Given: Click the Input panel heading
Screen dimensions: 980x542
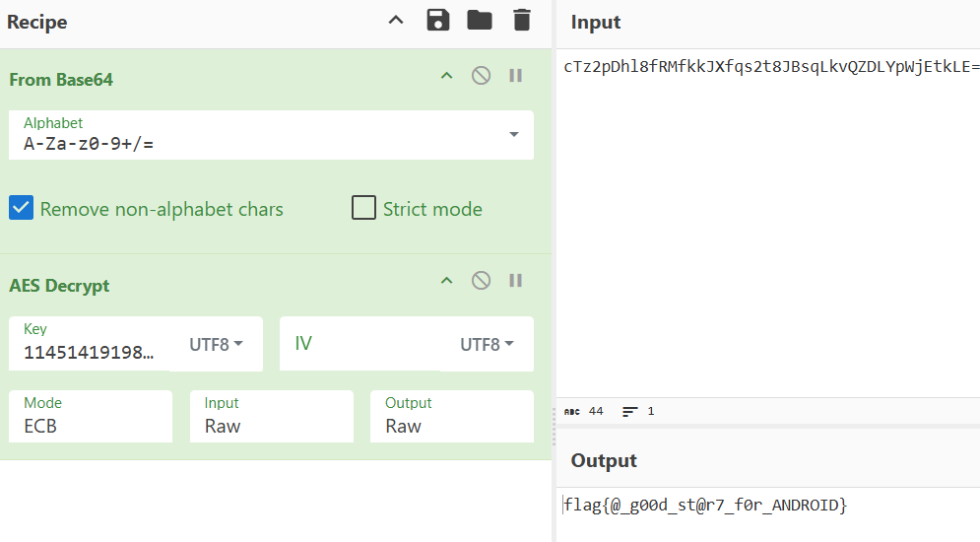Looking at the screenshot, I should [596, 22].
